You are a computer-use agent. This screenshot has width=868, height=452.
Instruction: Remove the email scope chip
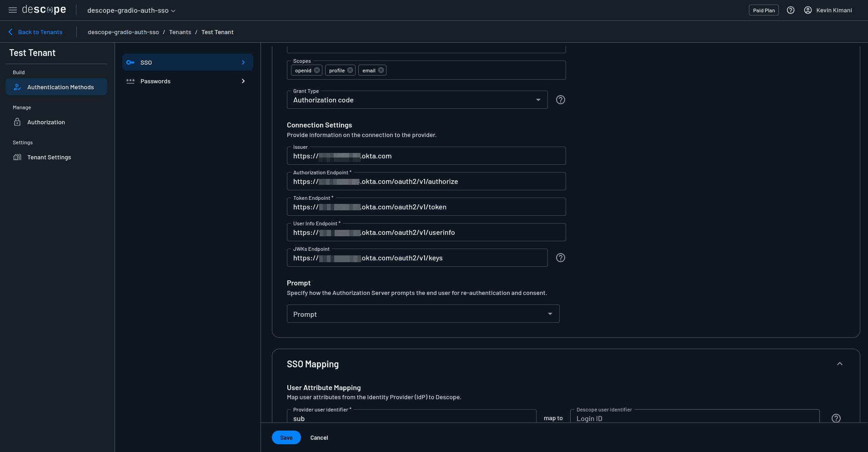click(381, 70)
